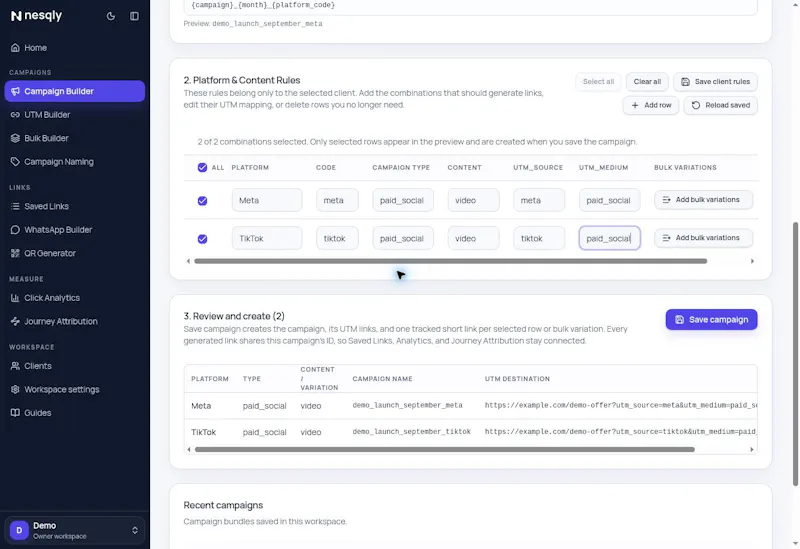The height and width of the screenshot is (549, 800).
Task: Edit Meta row campaign type field
Action: click(x=403, y=200)
